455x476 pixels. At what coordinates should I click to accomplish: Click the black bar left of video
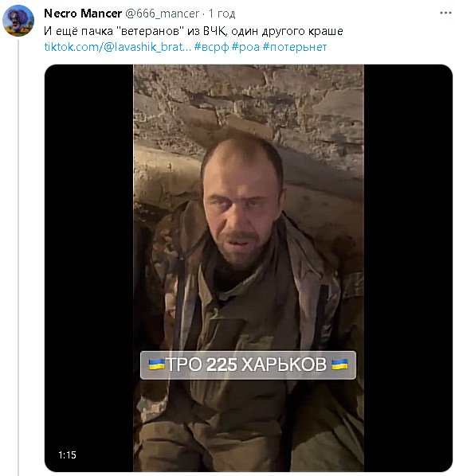tap(88, 268)
